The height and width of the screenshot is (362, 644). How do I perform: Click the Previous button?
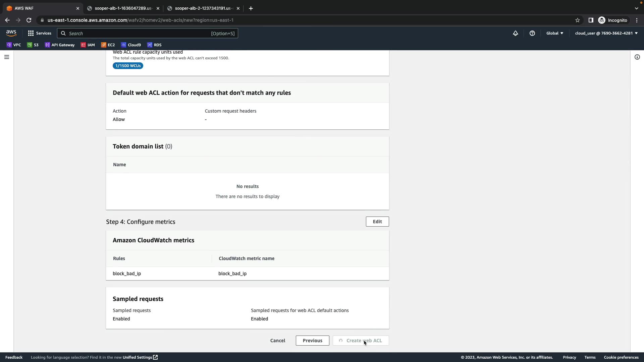click(312, 341)
